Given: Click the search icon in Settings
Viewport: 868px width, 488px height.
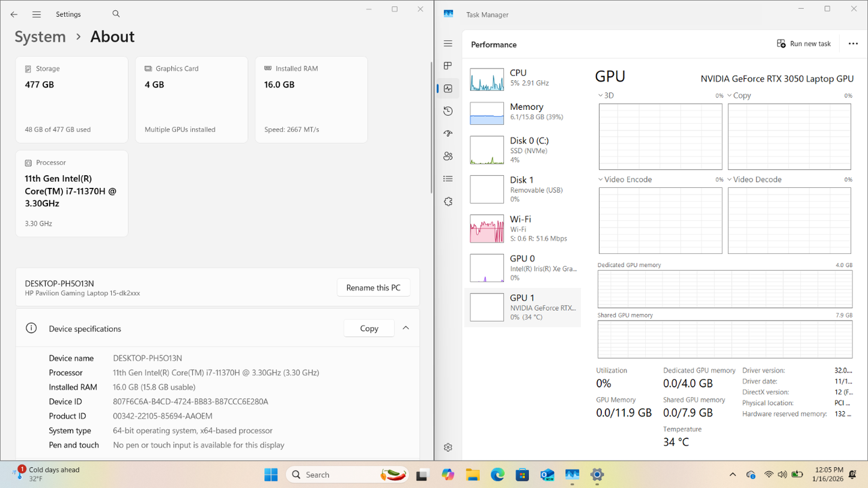Looking at the screenshot, I should pos(116,14).
